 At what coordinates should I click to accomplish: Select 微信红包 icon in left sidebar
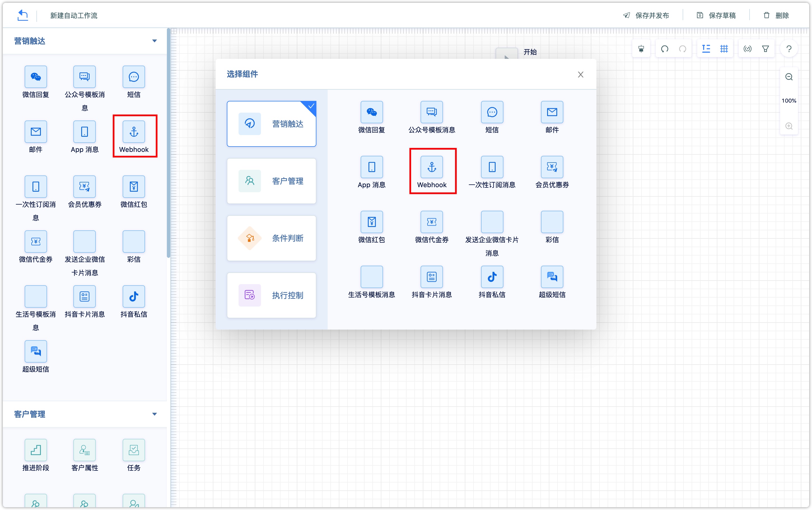(134, 187)
